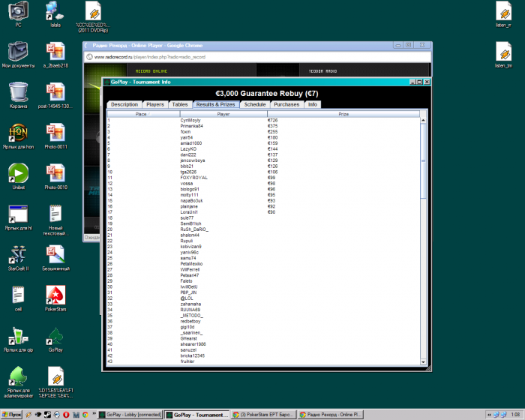The height and width of the screenshot is (420, 525).
Task: Select the Results & Prizes tab
Action: [x=216, y=104]
